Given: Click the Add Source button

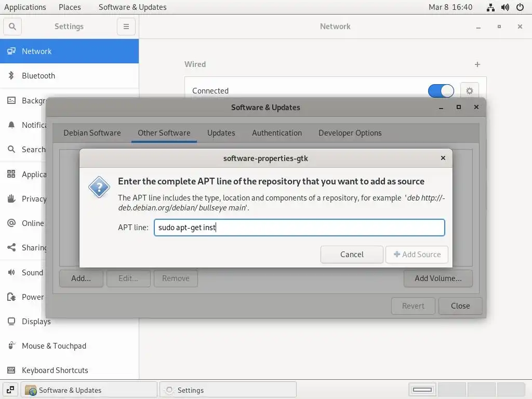Looking at the screenshot, I should 417,255.
